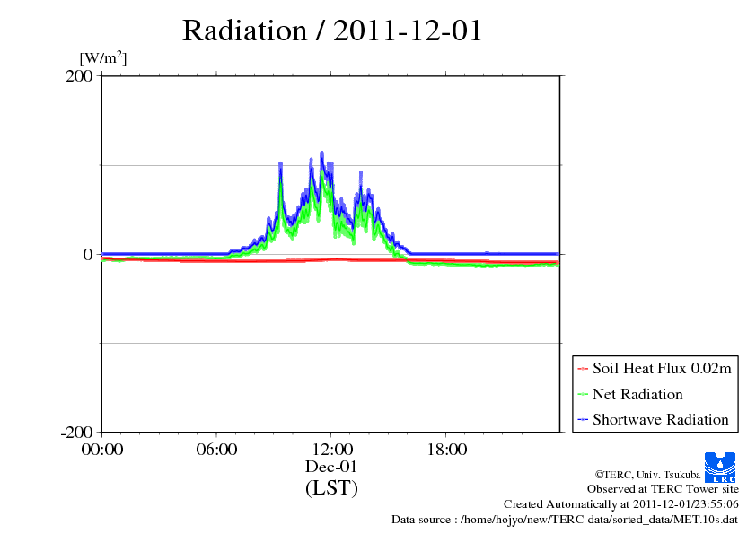This screenshot has width=756, height=534.
Task: Click the green Net Radiation legend marker
Action: click(x=583, y=395)
